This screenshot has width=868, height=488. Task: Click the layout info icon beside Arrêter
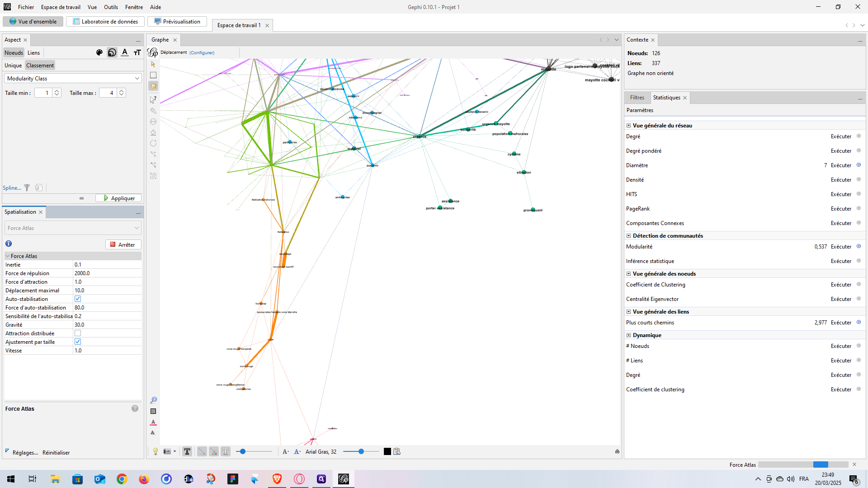(x=9, y=244)
